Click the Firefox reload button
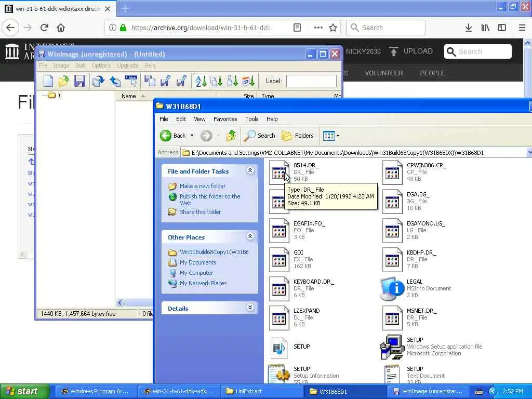Viewport: 532px width, 399px height. (x=44, y=28)
